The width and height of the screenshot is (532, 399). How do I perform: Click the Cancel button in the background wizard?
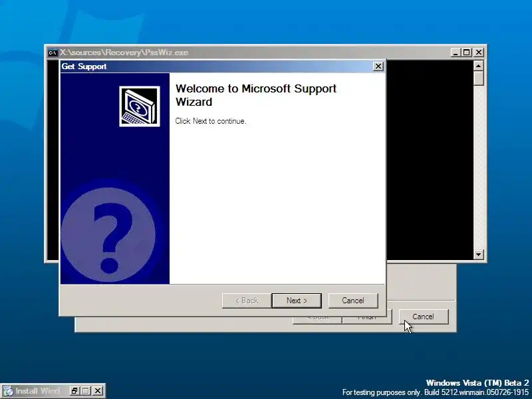coord(424,317)
